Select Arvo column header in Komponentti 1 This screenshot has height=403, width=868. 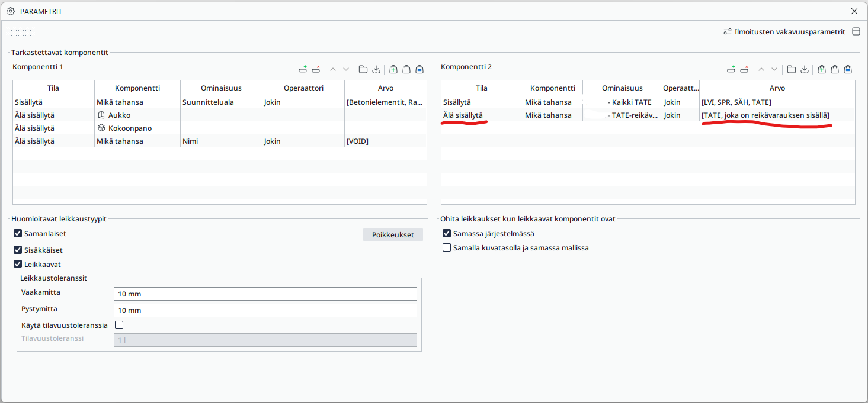pos(386,88)
